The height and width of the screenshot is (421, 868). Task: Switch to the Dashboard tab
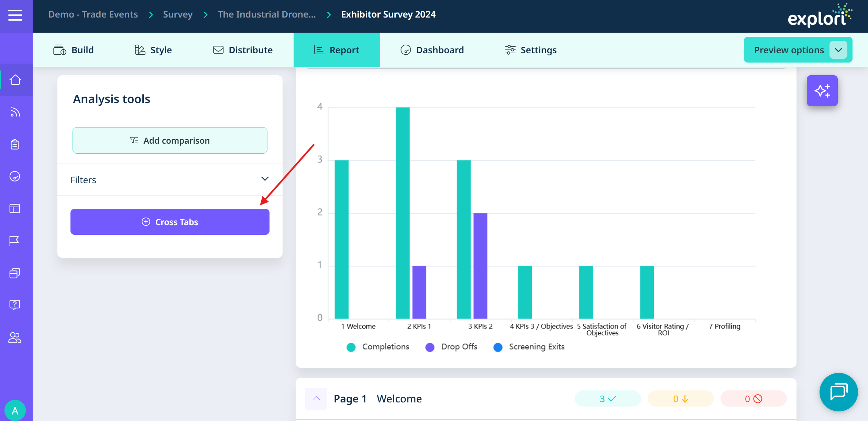click(x=432, y=50)
